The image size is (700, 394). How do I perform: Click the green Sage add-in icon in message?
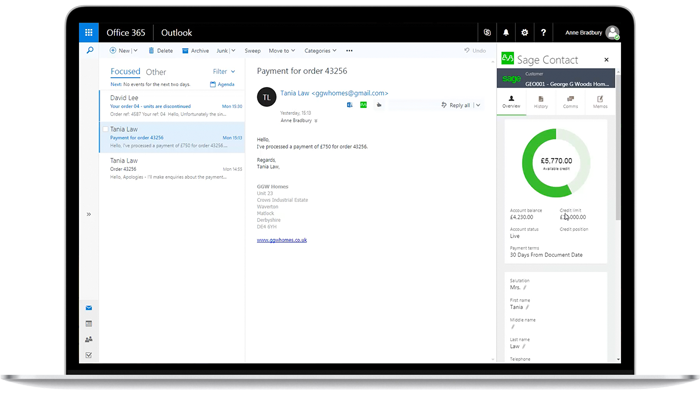click(363, 105)
